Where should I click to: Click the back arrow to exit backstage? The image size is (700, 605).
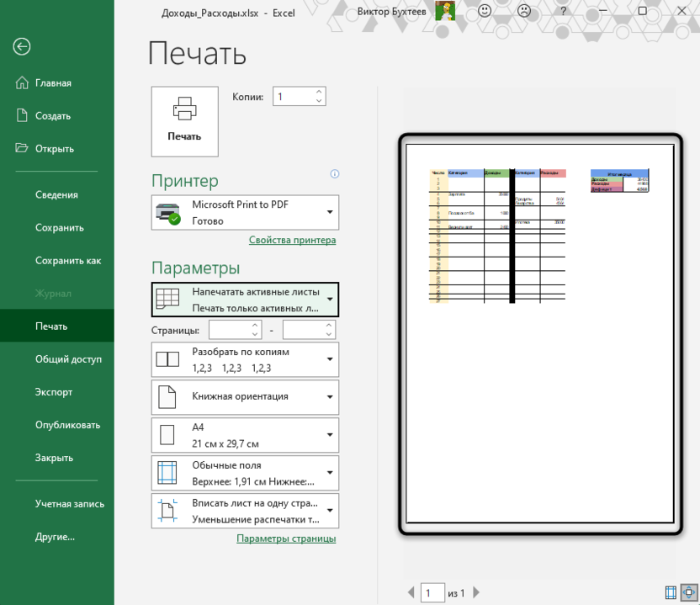click(22, 47)
